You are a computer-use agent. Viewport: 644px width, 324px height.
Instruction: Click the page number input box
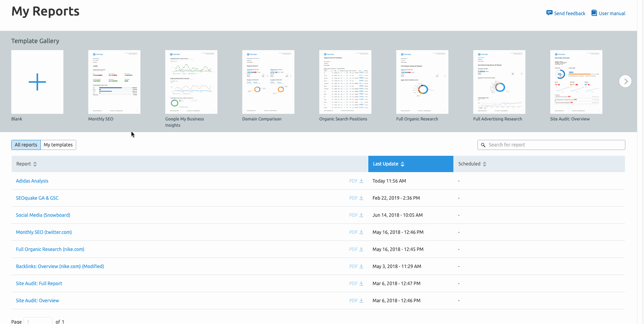pos(38,321)
